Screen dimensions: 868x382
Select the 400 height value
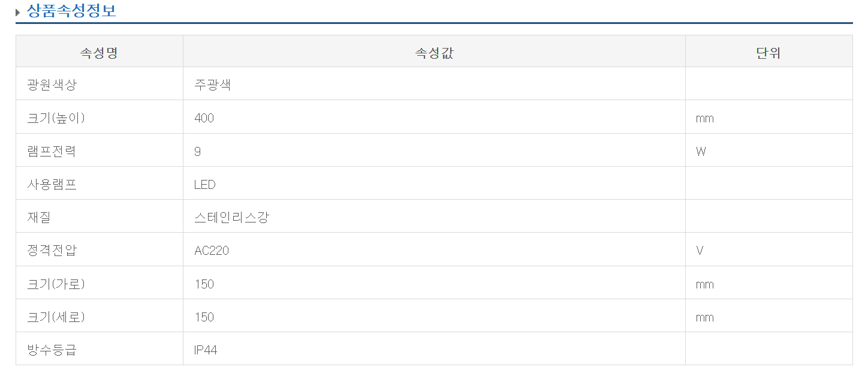[x=204, y=118]
